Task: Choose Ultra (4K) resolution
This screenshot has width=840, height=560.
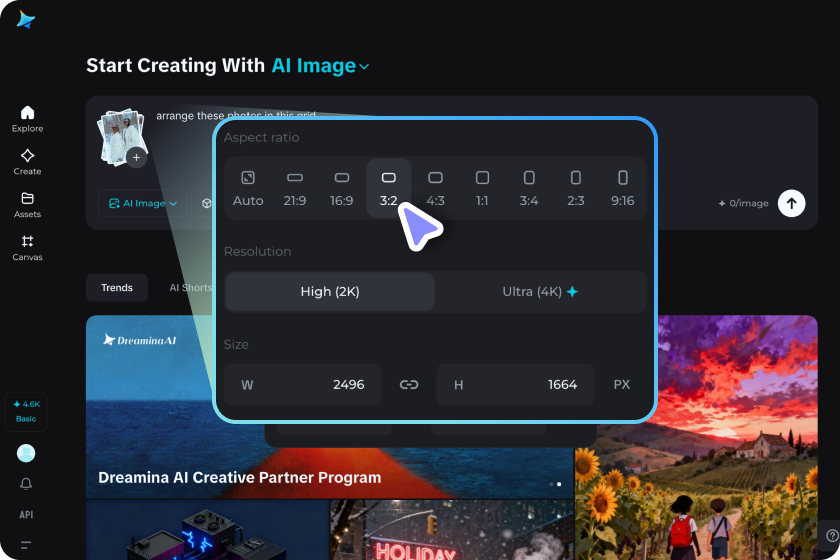Action: point(540,292)
